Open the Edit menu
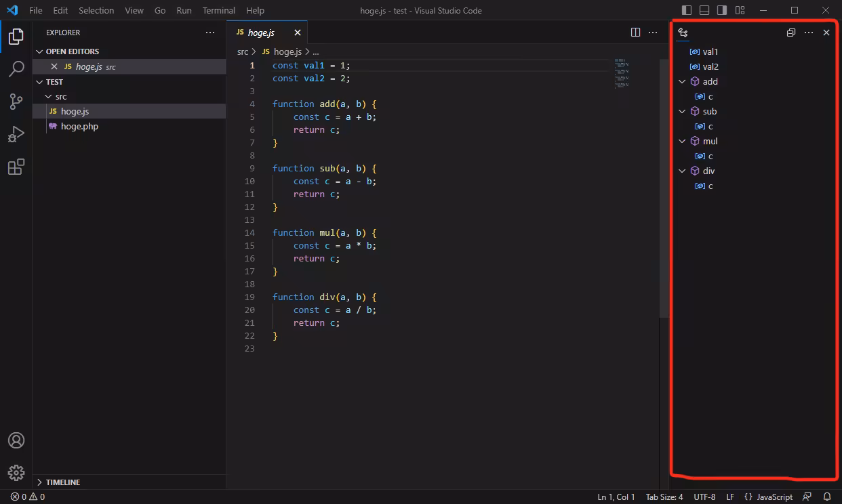This screenshot has width=842, height=504. pos(60,10)
